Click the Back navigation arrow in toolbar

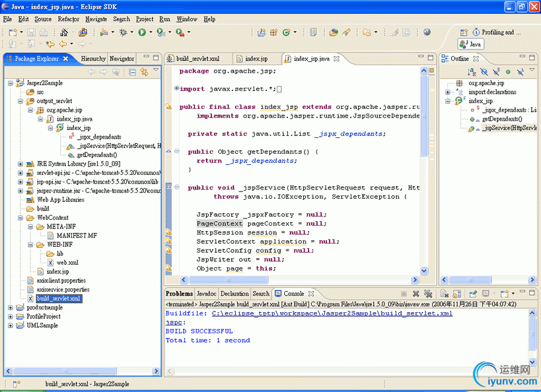(x=63, y=44)
